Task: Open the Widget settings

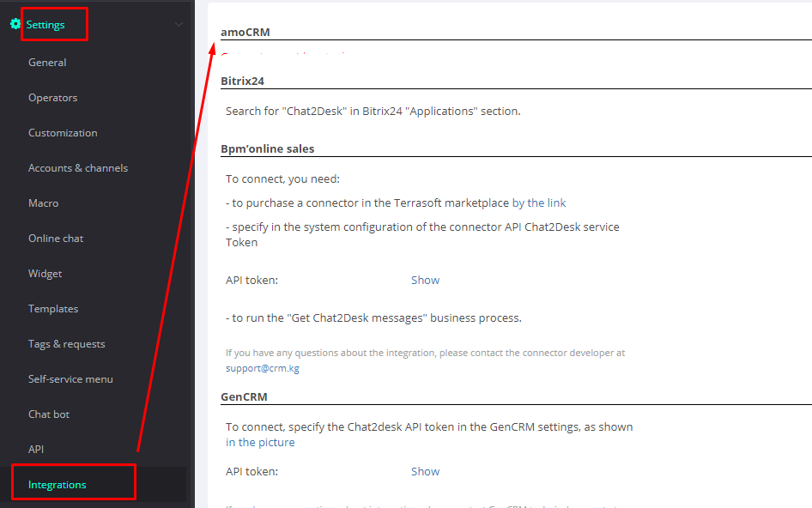Action: [x=45, y=274]
